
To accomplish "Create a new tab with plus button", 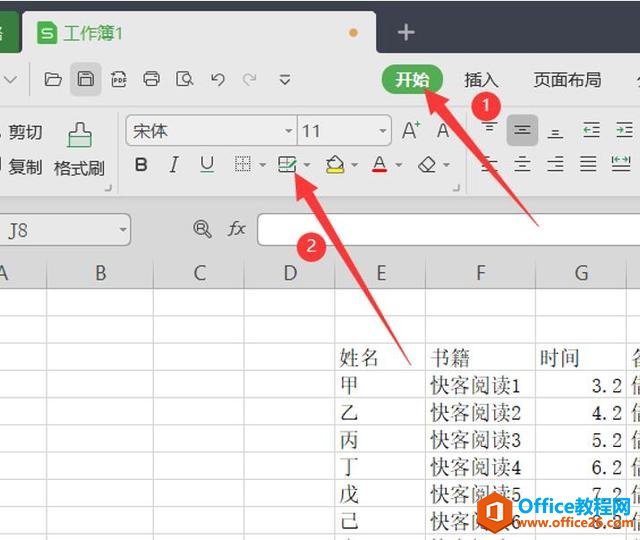I will [x=406, y=32].
